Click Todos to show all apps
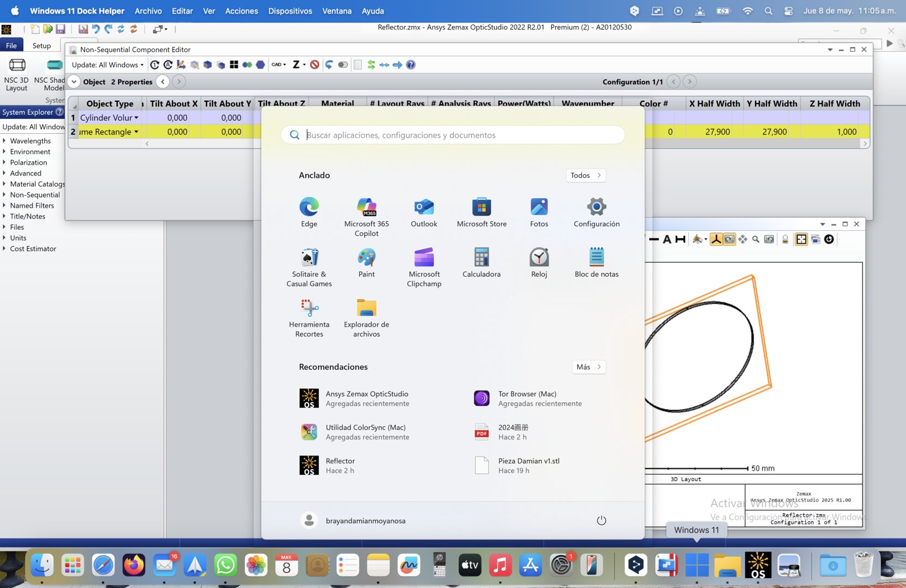906x588 pixels. coord(586,175)
